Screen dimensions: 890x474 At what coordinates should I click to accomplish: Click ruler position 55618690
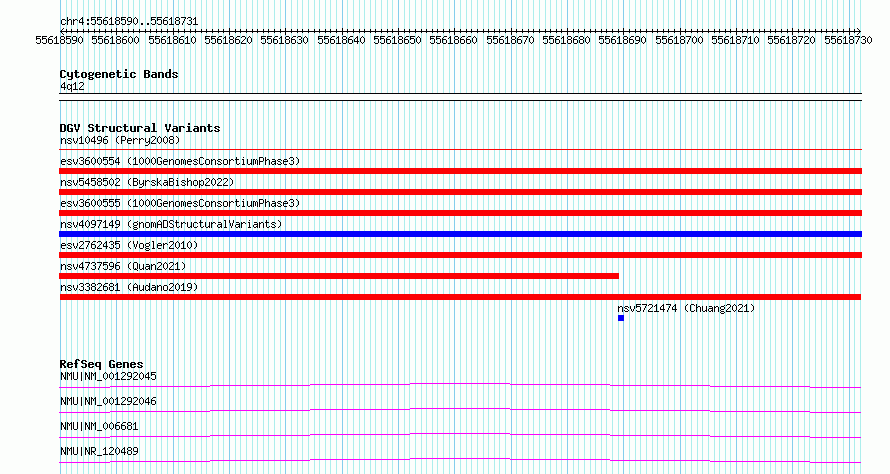tap(623, 40)
